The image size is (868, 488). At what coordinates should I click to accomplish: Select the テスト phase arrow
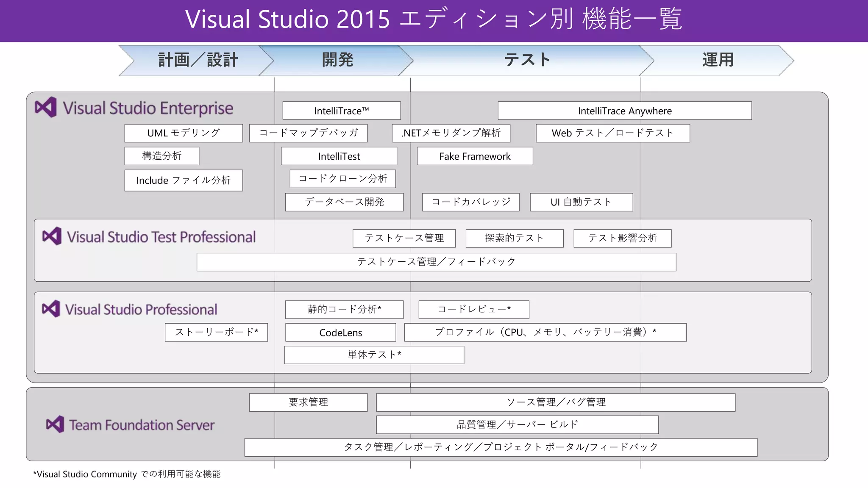click(527, 60)
